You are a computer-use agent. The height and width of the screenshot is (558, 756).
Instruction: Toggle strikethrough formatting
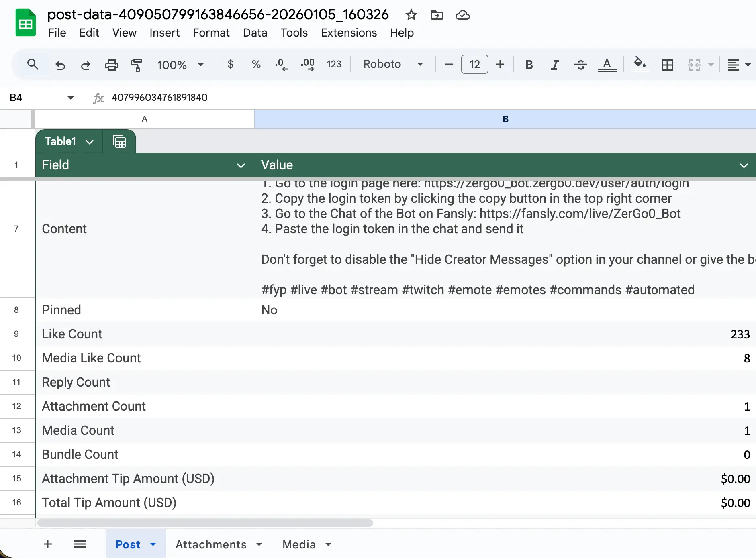(x=580, y=64)
